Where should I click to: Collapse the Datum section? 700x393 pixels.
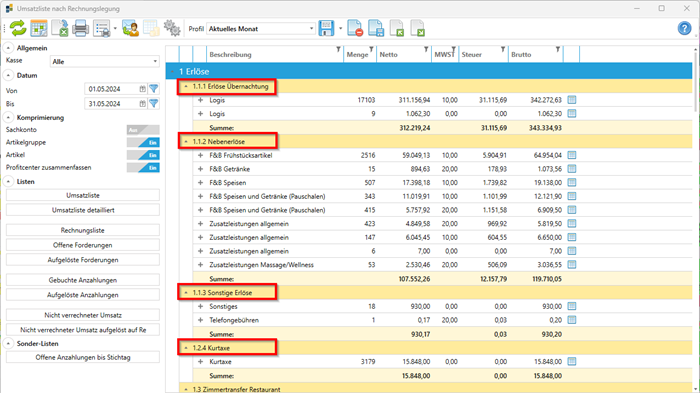[x=8, y=75]
